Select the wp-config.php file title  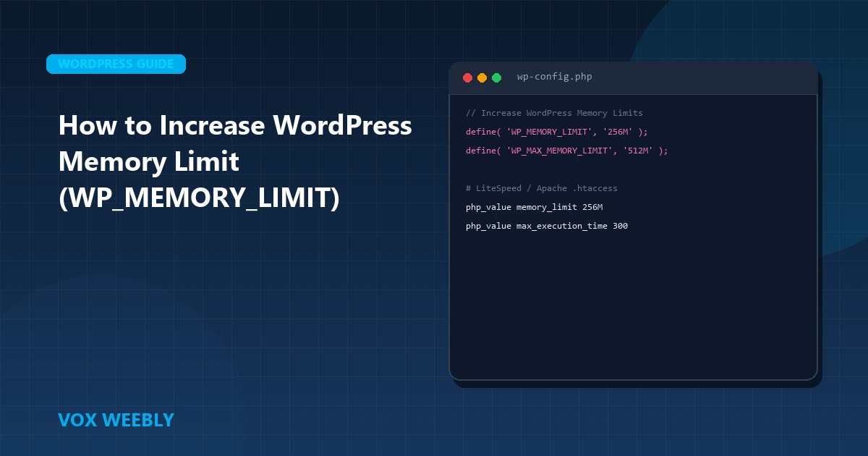click(x=554, y=77)
